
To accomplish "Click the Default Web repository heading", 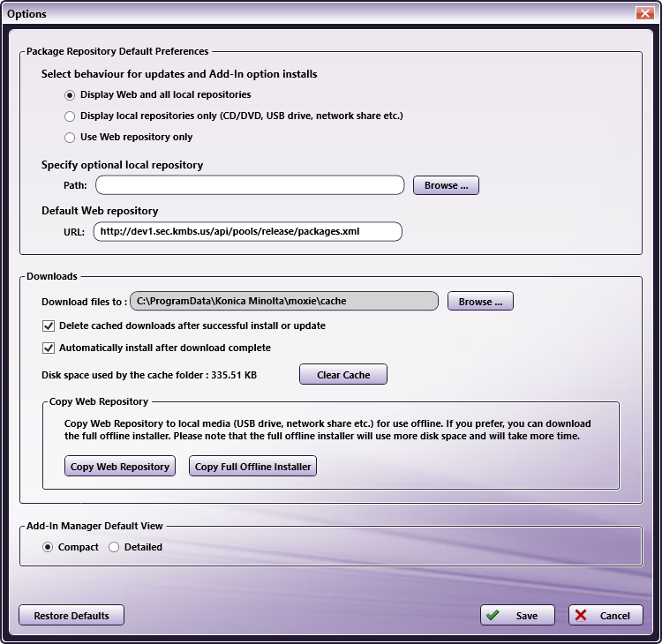I will click(100, 211).
